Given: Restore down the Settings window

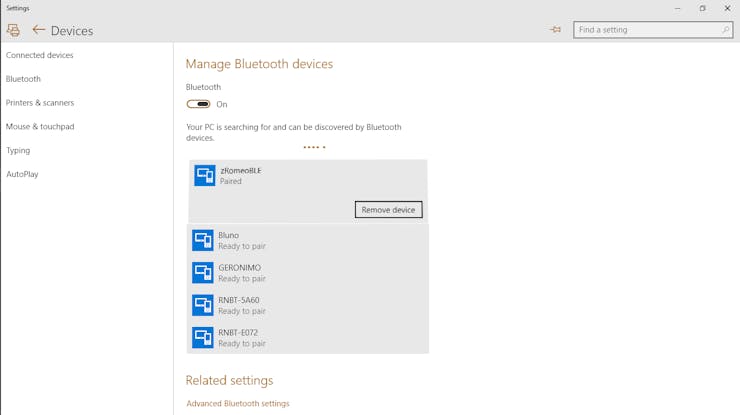Looking at the screenshot, I should 703,8.
